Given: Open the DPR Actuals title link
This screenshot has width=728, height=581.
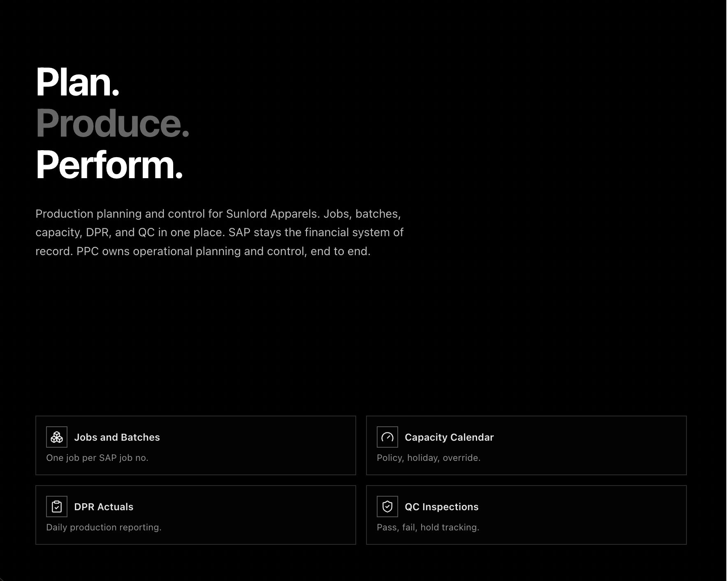Looking at the screenshot, I should coord(104,507).
